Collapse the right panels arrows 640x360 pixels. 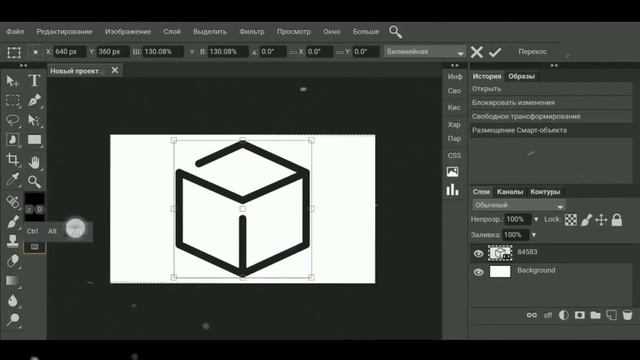(554, 65)
